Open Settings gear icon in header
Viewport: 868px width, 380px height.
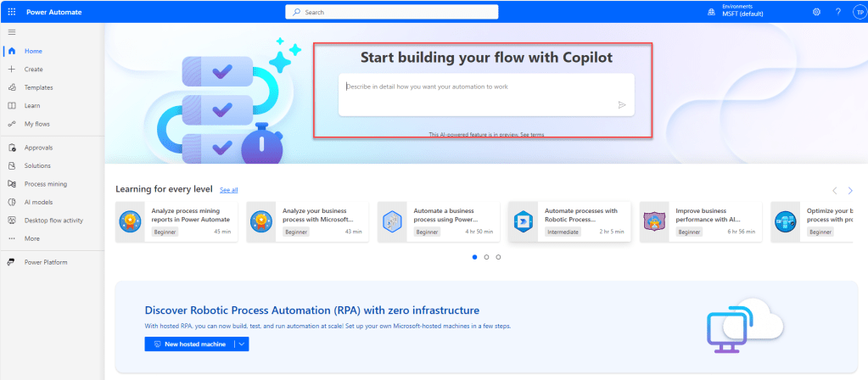816,12
